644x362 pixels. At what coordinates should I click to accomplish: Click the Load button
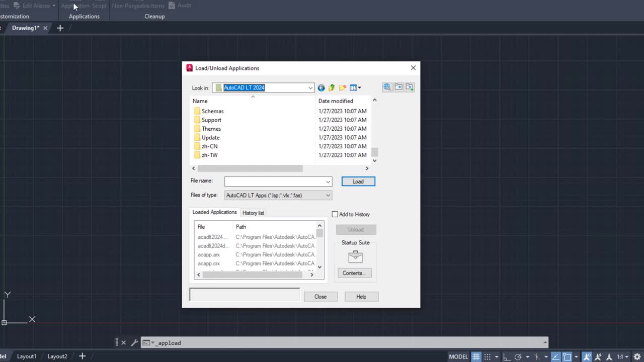tap(358, 182)
